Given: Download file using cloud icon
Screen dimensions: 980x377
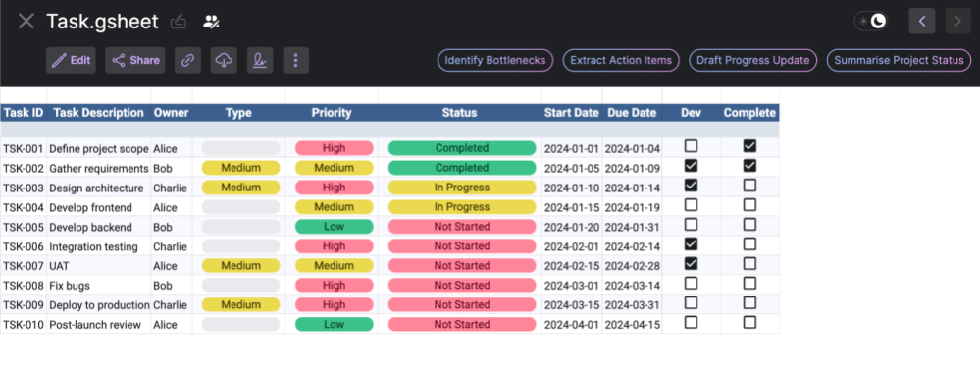Looking at the screenshot, I should pos(224,61).
